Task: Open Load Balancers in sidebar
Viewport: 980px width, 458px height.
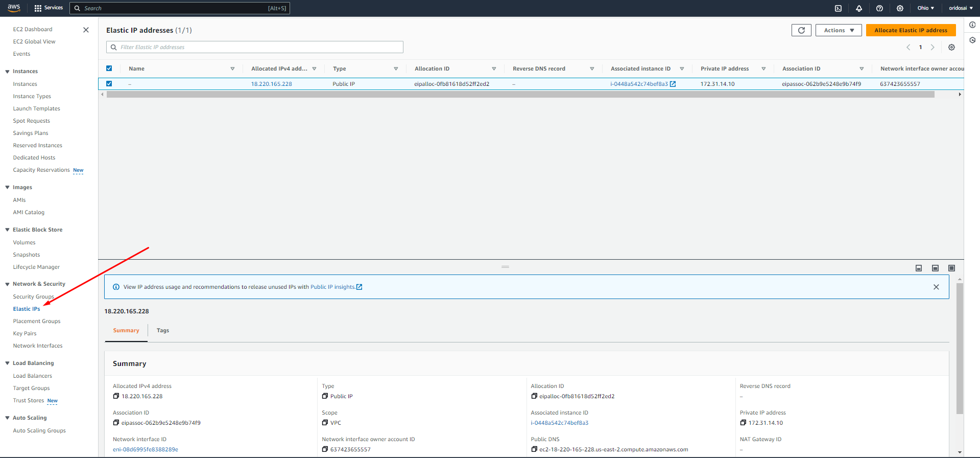Action: [33, 376]
